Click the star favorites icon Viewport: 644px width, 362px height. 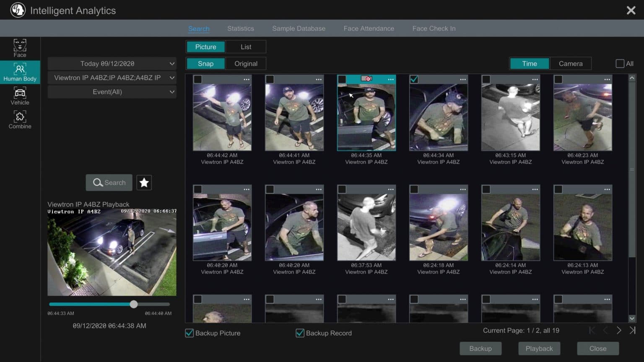pyautogui.click(x=144, y=183)
